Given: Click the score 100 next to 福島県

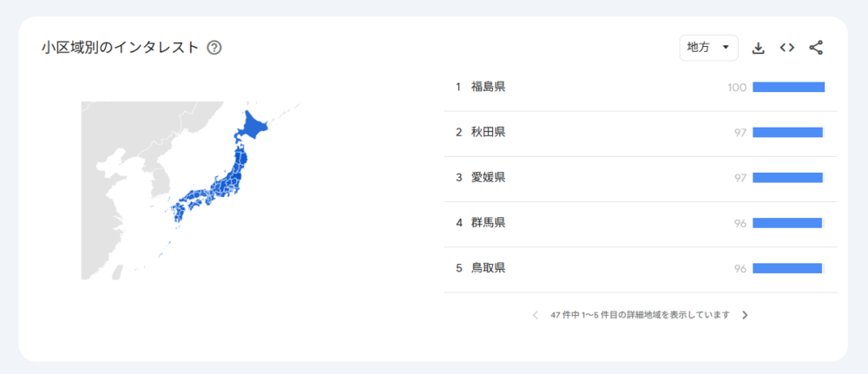Looking at the screenshot, I should pyautogui.click(x=737, y=87).
